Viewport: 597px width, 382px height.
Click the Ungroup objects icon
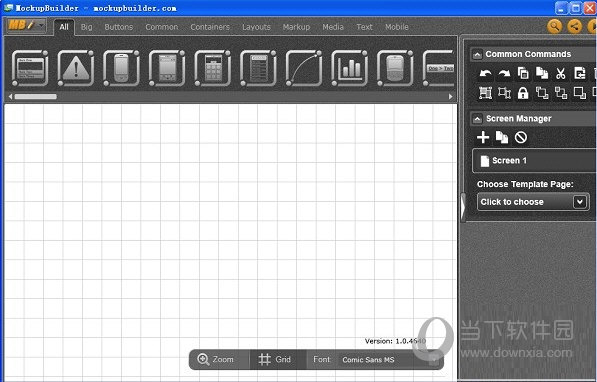coord(504,93)
